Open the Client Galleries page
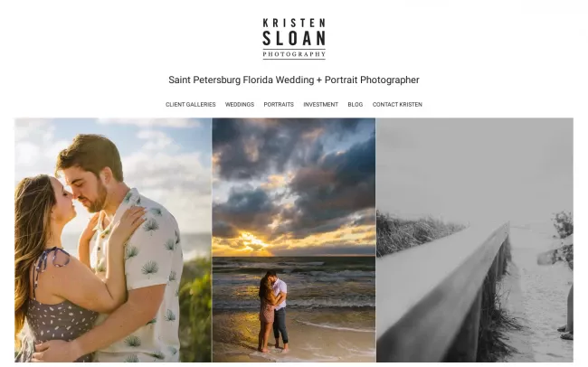Image resolution: width=588 pixels, height=367 pixels. click(x=191, y=104)
